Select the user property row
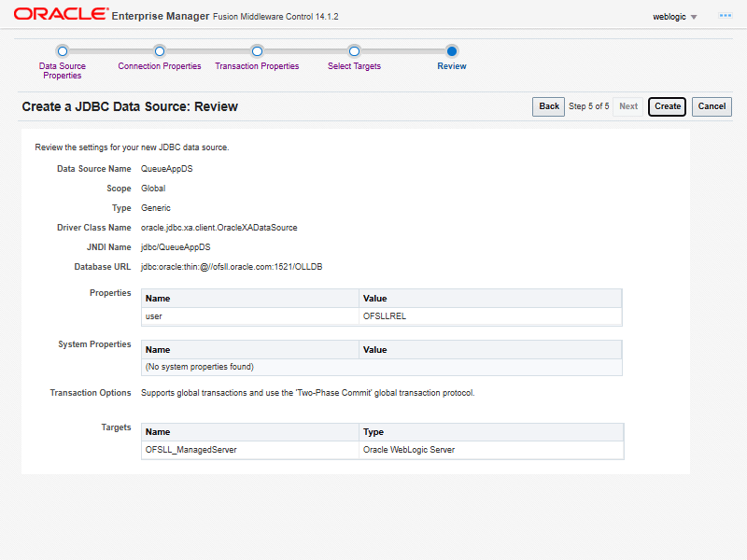The image size is (747, 560). coord(381,316)
